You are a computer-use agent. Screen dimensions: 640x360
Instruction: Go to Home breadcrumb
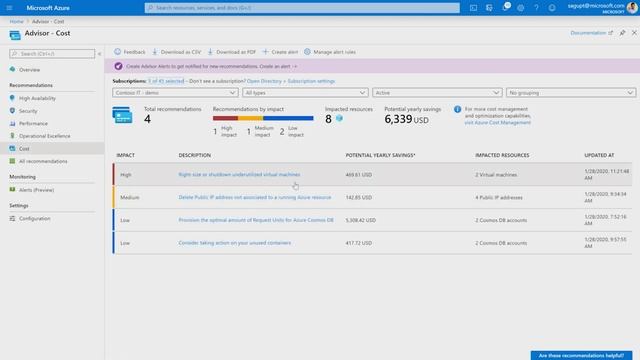(17, 21)
